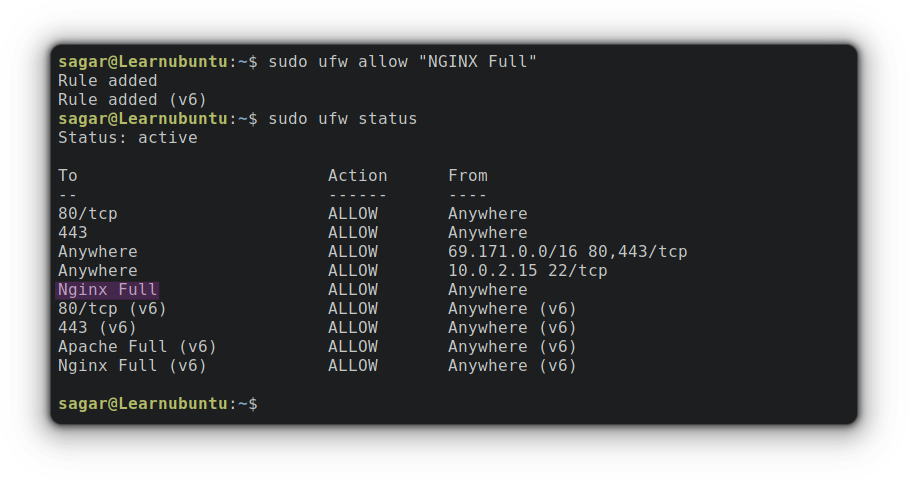Screen dimensions: 910x483
Task: Click the dashed separator under 'Action'
Action: [x=357, y=195]
